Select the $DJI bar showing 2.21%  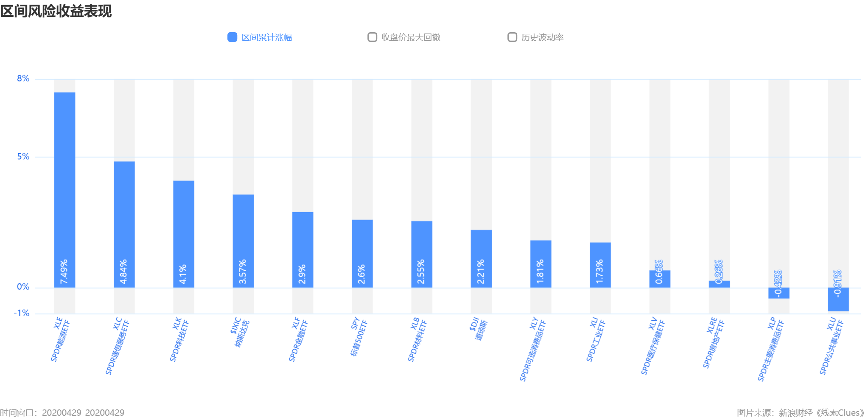(x=481, y=258)
